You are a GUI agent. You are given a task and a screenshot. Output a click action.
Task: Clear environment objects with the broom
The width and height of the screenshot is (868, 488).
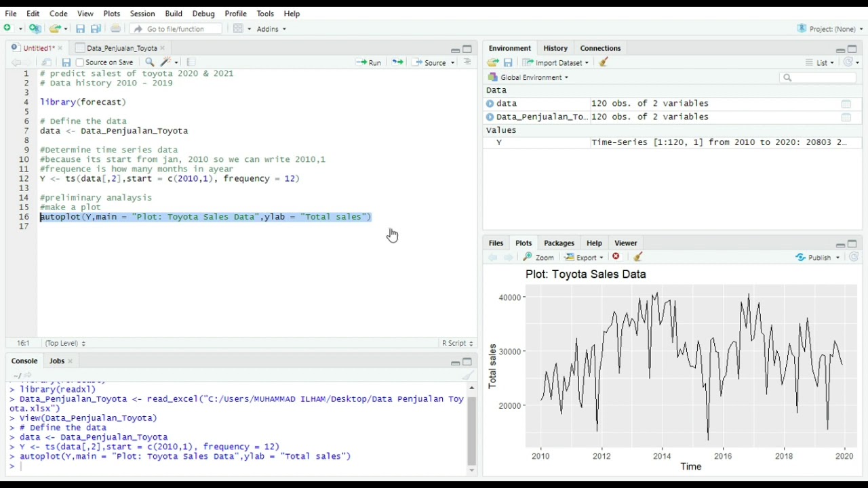tap(604, 62)
